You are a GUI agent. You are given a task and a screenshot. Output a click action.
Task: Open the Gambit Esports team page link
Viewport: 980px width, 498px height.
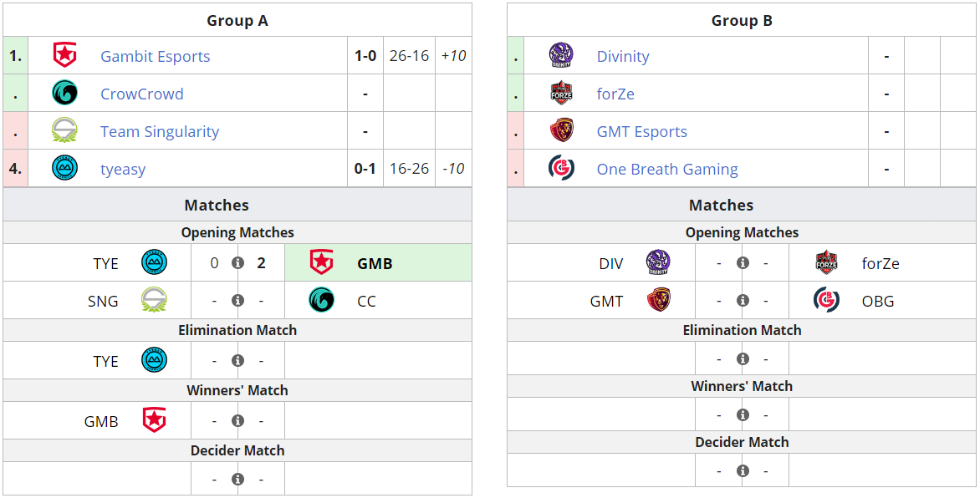coord(155,56)
